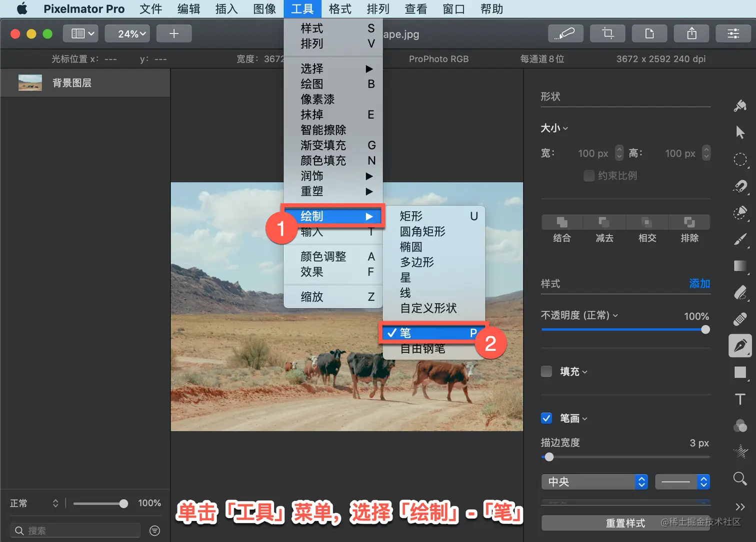The width and height of the screenshot is (756, 542).
Task: Open the Help menu
Action: pyautogui.click(x=491, y=9)
